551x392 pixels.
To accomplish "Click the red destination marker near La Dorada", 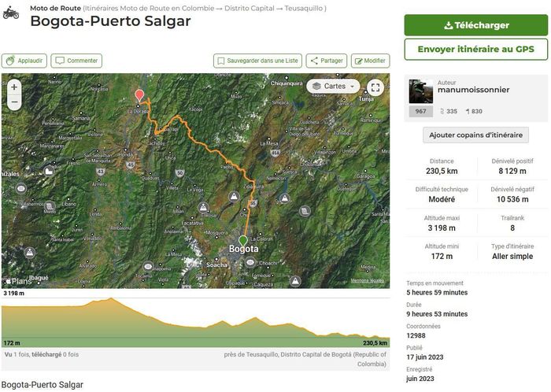I will (140, 96).
